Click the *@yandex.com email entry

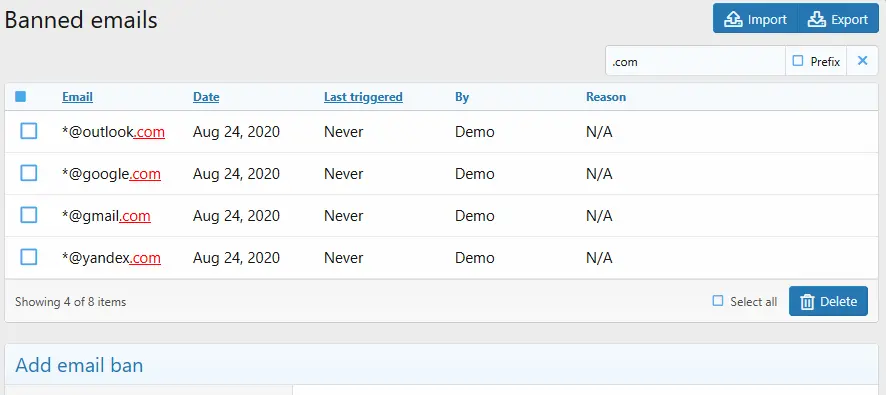tap(111, 258)
